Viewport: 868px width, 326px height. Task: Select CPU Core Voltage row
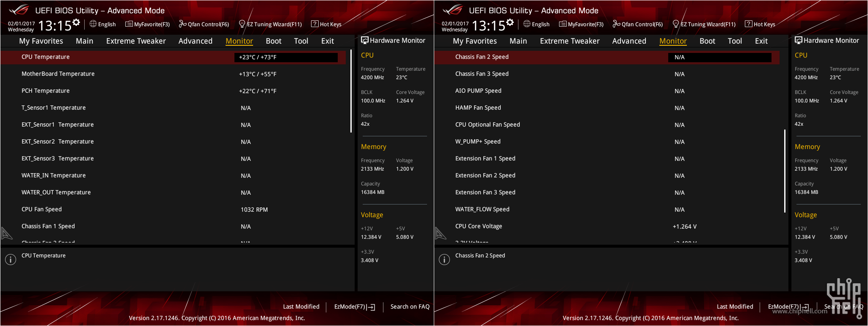607,227
